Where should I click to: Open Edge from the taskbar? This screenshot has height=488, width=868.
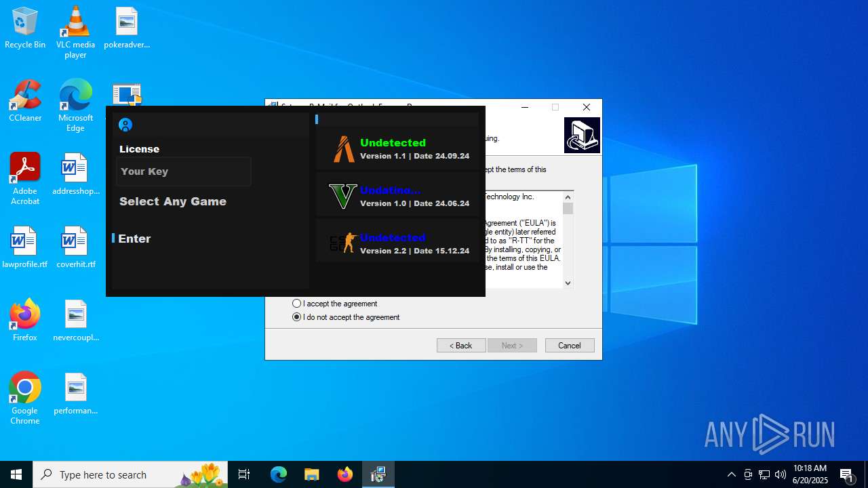[x=279, y=474]
